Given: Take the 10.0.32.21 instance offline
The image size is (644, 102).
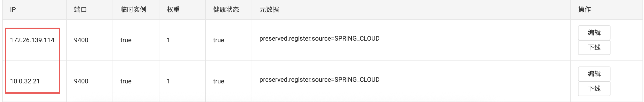Looking at the screenshot, I should [594, 89].
